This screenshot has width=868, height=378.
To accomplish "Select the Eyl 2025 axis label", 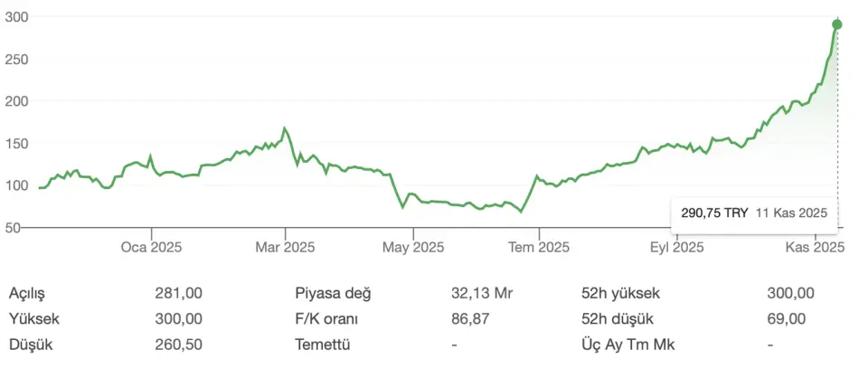I will pyautogui.click(x=675, y=246).
